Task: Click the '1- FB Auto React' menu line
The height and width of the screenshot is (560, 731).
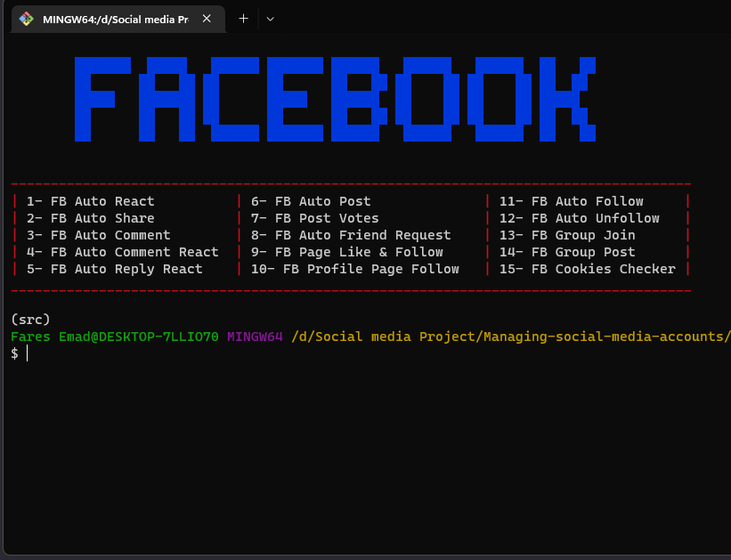Action: click(x=91, y=201)
